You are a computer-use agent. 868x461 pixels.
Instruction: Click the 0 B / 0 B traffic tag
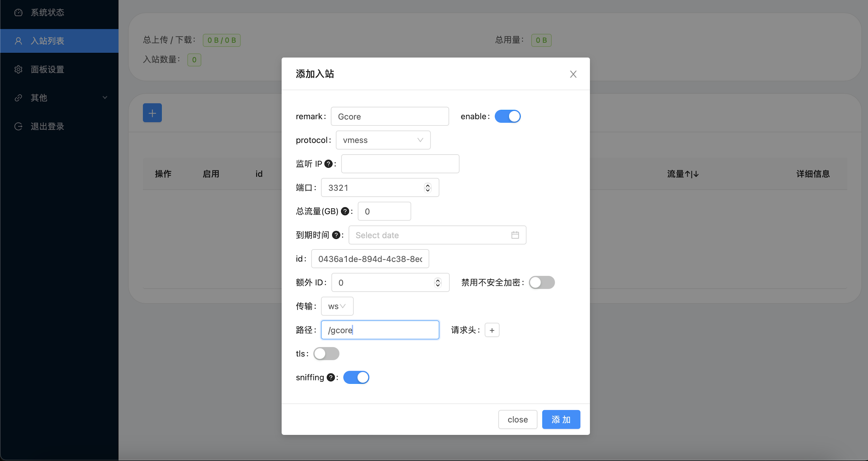222,40
